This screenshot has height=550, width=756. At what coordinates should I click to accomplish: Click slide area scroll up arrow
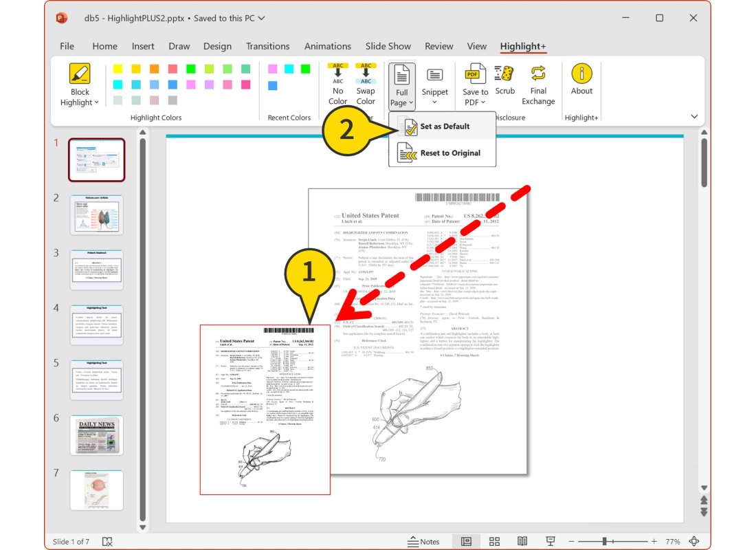(x=704, y=132)
